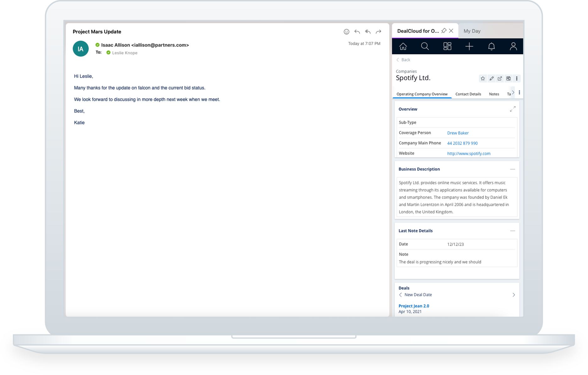
Task: Open DealCloud notifications bell
Action: tap(492, 46)
